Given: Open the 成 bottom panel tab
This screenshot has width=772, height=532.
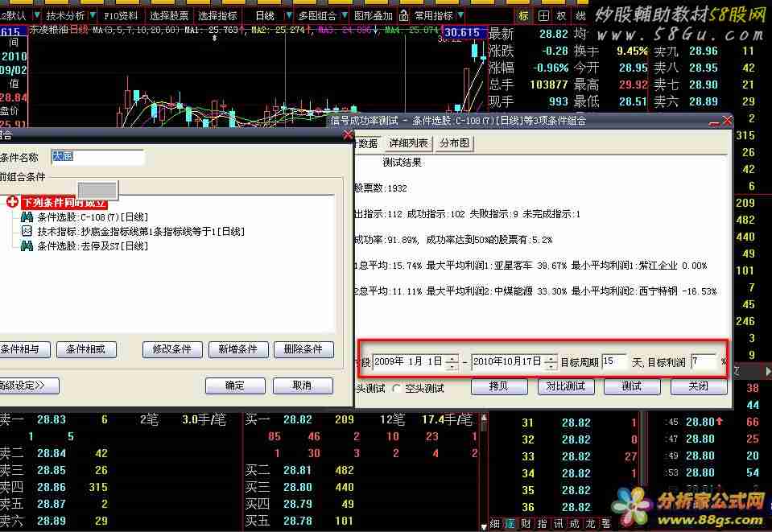Looking at the screenshot, I should [574, 524].
